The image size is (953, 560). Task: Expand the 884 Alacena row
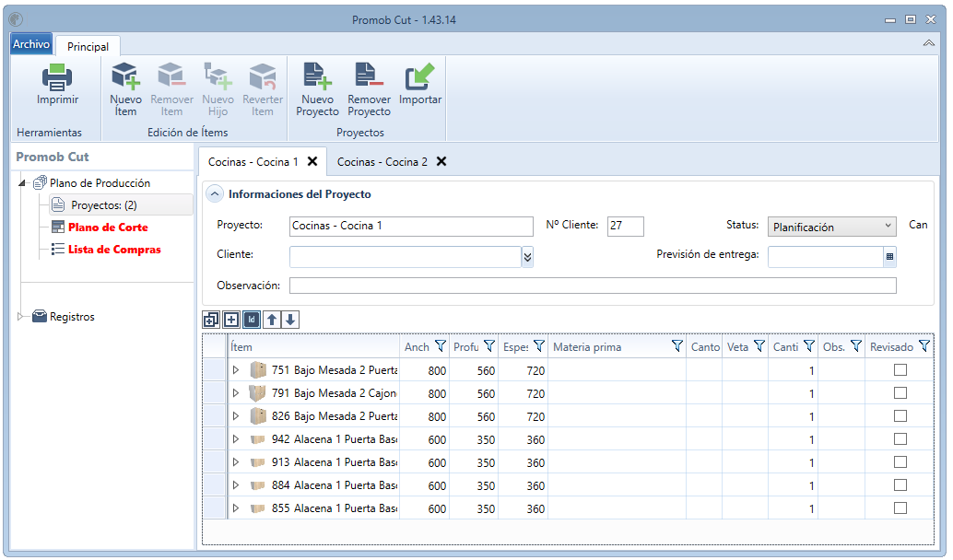[x=236, y=485]
